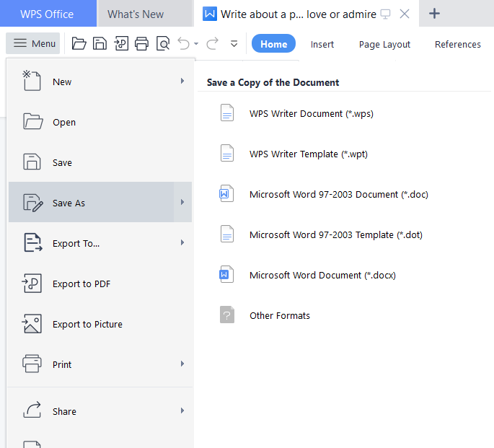Choose Save in the file menu
The image size is (494, 448).
click(x=100, y=162)
